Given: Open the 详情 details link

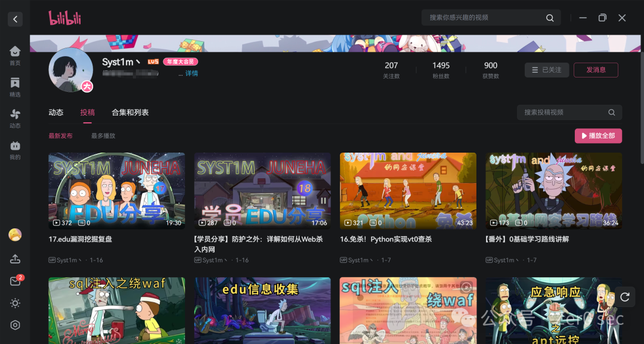Looking at the screenshot, I should click(x=191, y=73).
